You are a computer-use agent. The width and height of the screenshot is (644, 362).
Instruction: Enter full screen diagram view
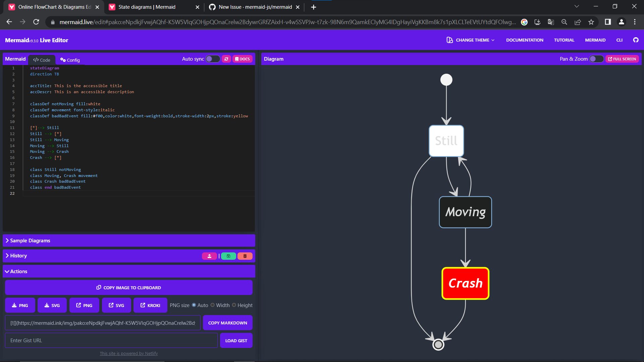(622, 59)
